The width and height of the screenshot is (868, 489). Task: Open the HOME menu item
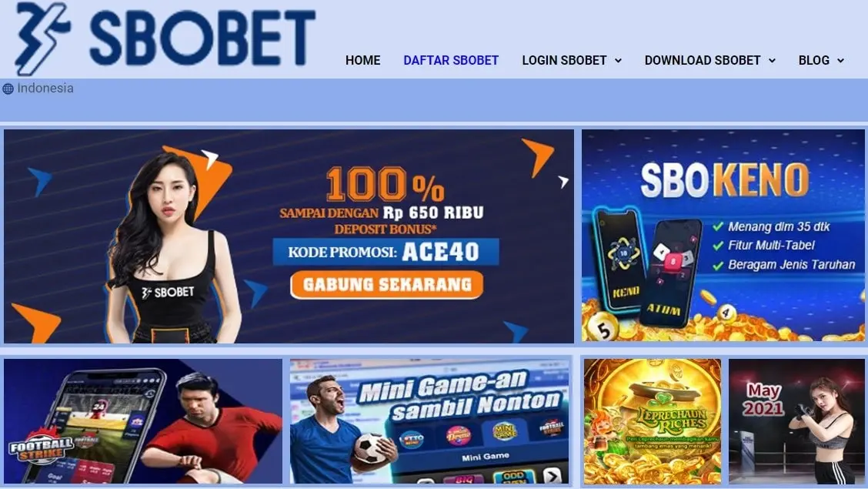[362, 60]
